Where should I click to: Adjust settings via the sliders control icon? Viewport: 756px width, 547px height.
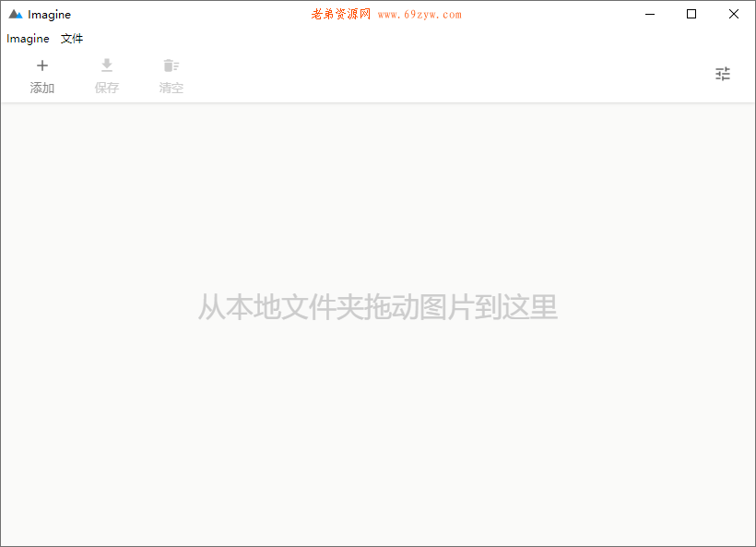click(x=723, y=73)
